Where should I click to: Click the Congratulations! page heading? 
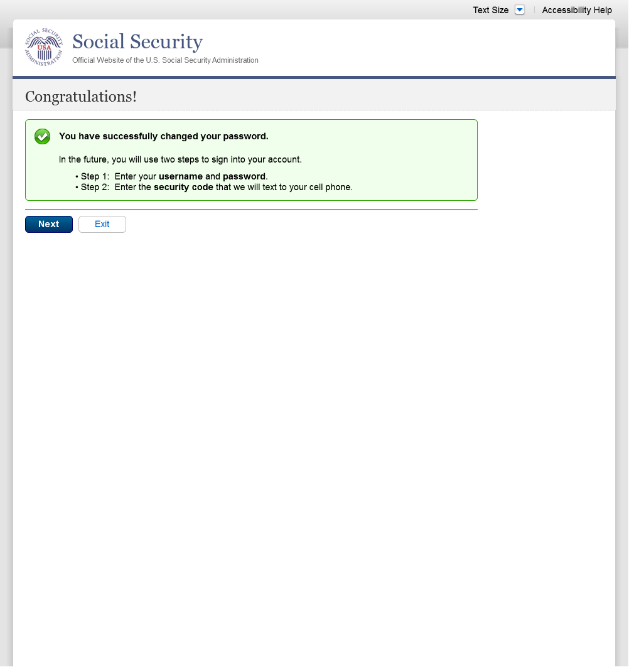click(x=81, y=97)
